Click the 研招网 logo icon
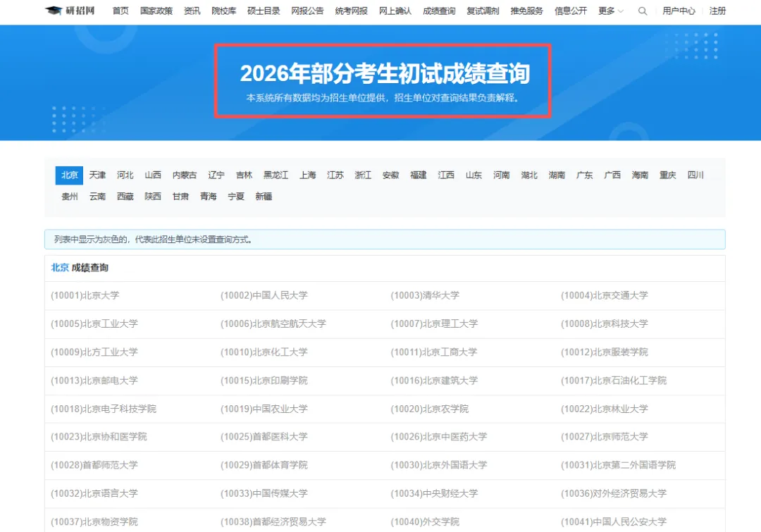 (x=70, y=11)
